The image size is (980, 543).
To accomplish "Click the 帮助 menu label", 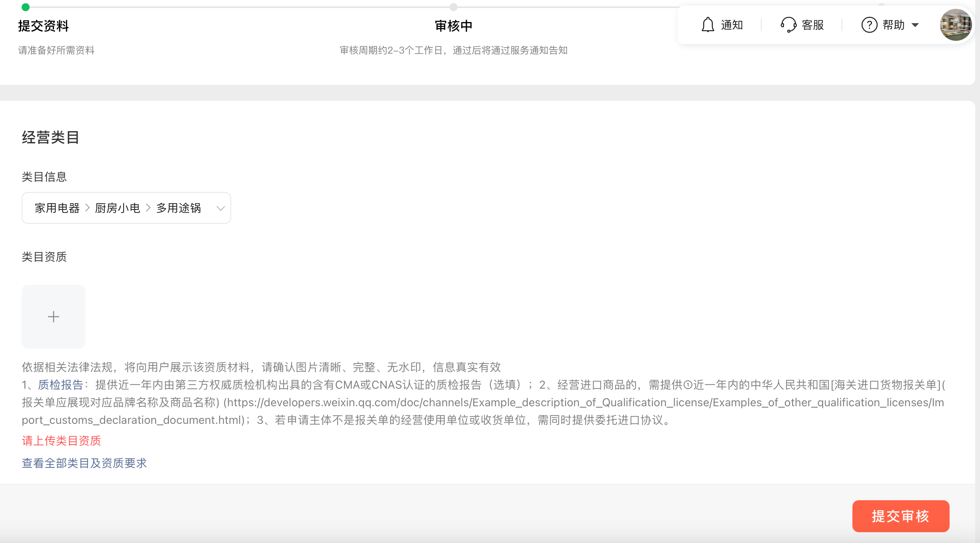I will point(893,25).
